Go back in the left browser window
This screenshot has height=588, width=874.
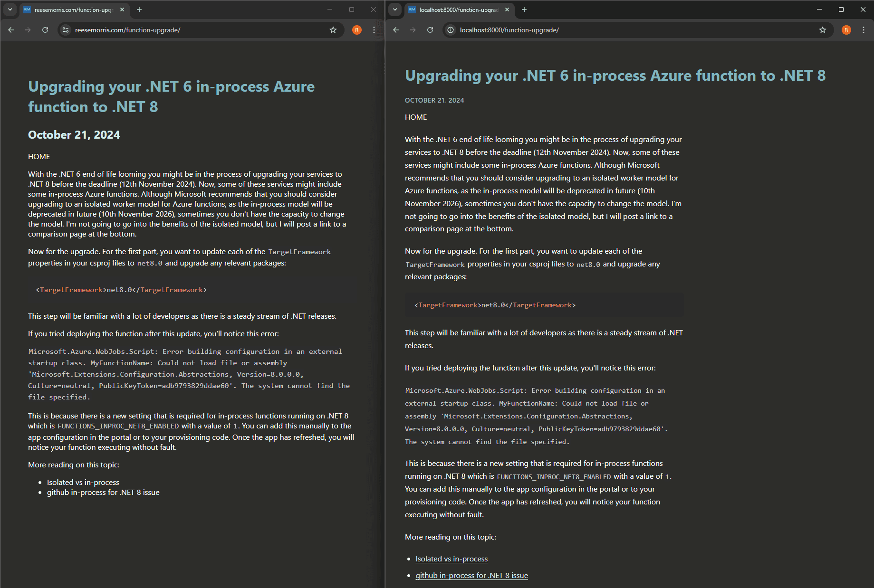[x=11, y=30]
